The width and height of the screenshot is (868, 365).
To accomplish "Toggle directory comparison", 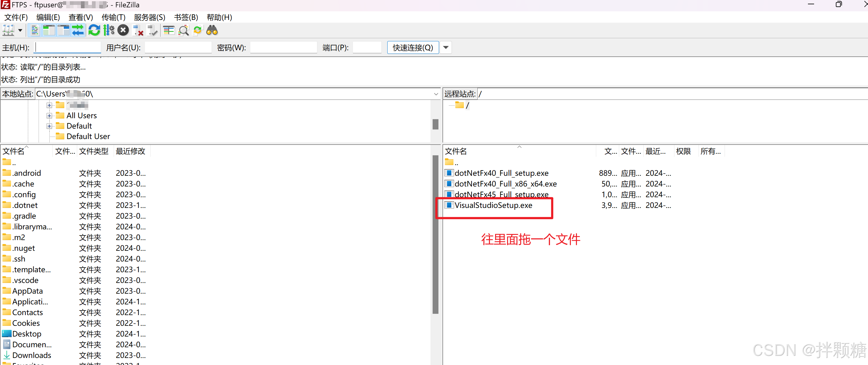I will [183, 31].
